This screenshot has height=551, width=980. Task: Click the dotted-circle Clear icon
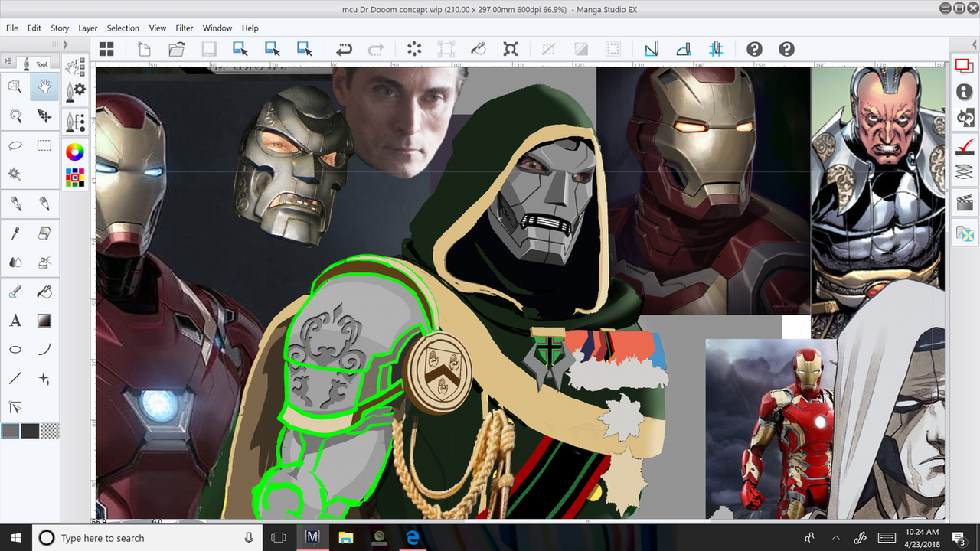tap(414, 50)
